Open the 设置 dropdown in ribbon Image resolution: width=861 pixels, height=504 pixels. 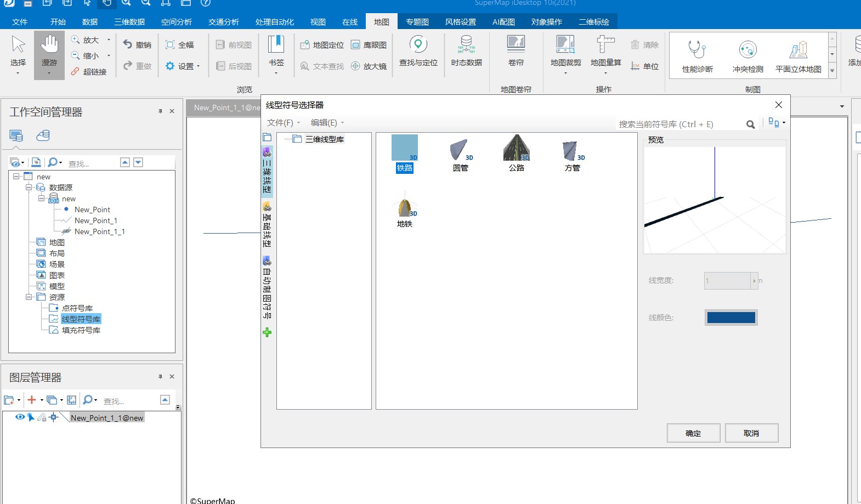(183, 66)
